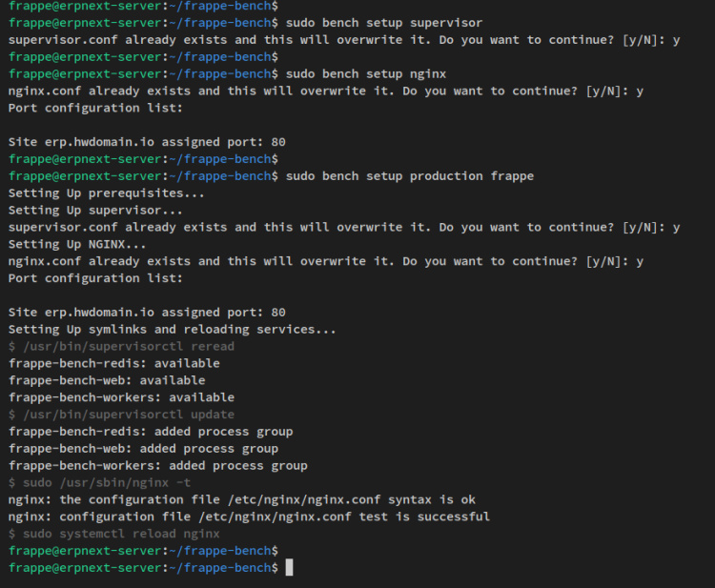Click the nginx 'test is successful' message
Image resolution: width=715 pixels, height=588 pixels.
(x=250, y=517)
